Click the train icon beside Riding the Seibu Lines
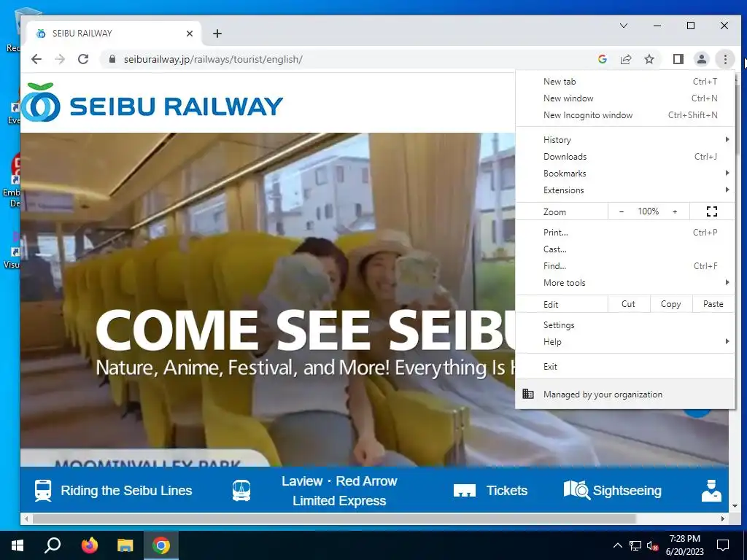Screen dimensions: 747x560 (43, 491)
